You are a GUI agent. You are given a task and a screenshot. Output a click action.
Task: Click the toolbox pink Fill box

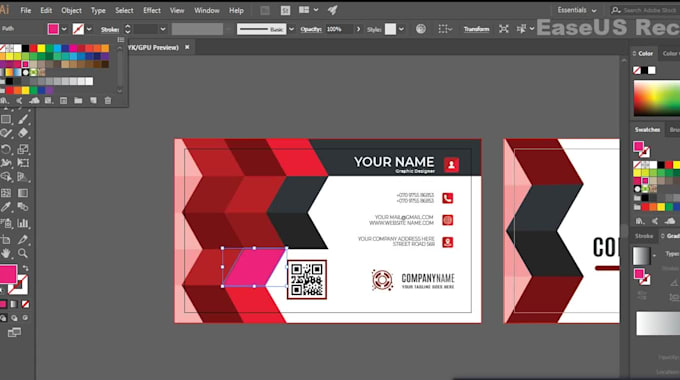point(8,274)
